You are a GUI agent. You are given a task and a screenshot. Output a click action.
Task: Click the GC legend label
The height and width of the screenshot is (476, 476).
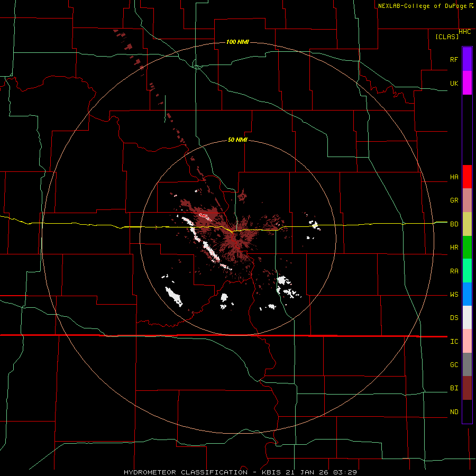[454, 365]
